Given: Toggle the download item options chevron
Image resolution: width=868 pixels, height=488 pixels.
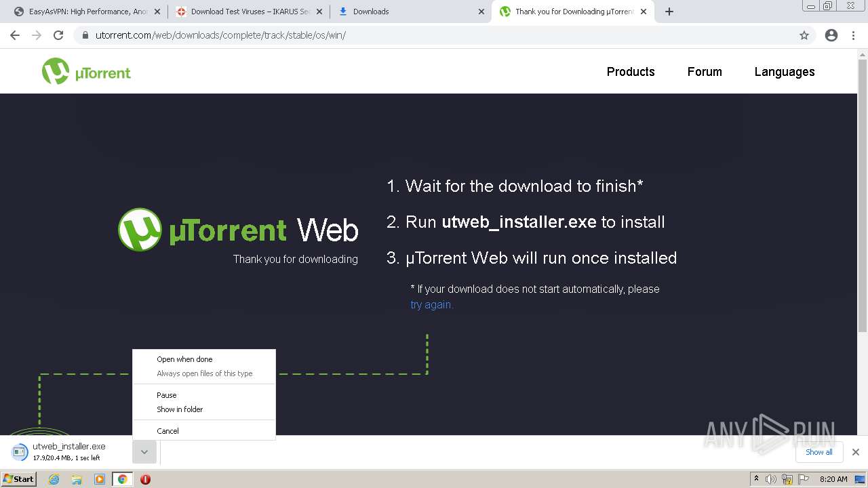Looking at the screenshot, I should pyautogui.click(x=144, y=452).
